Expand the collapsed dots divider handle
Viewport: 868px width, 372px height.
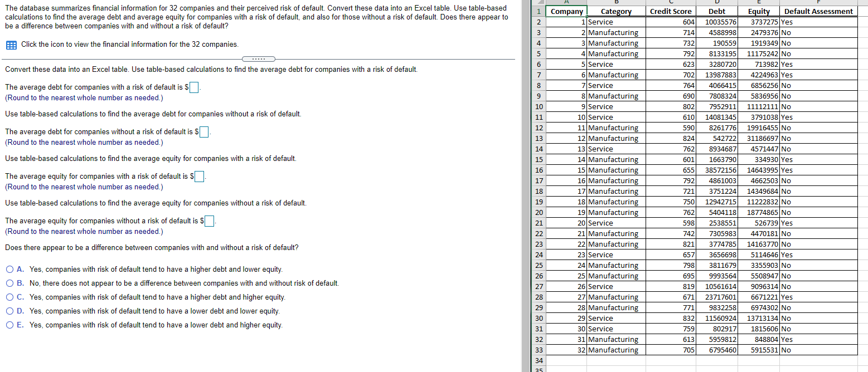coord(258,59)
